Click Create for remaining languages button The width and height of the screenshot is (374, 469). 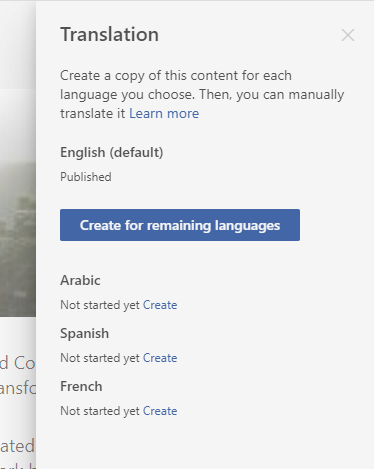pos(180,225)
